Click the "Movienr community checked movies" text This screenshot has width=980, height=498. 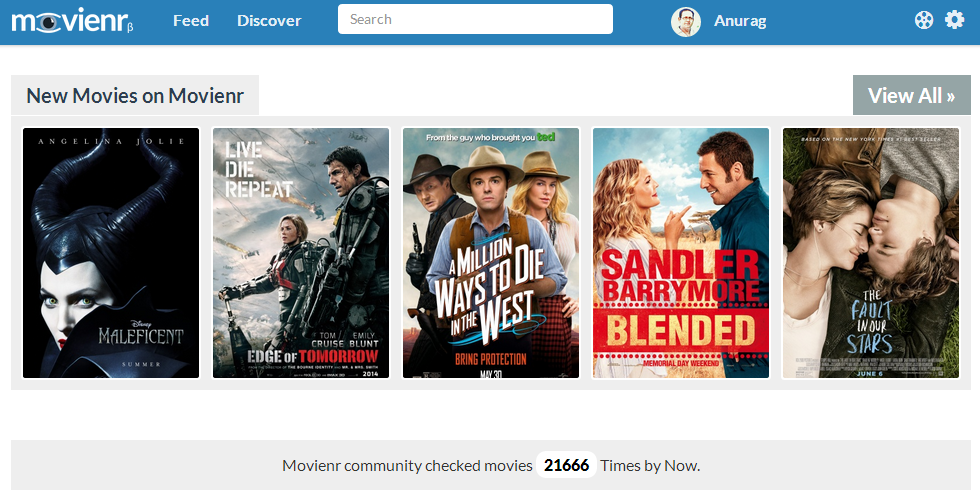(407, 466)
